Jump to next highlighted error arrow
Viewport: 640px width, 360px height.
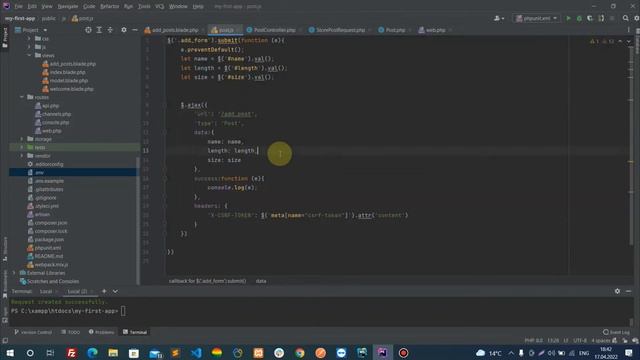(629, 41)
